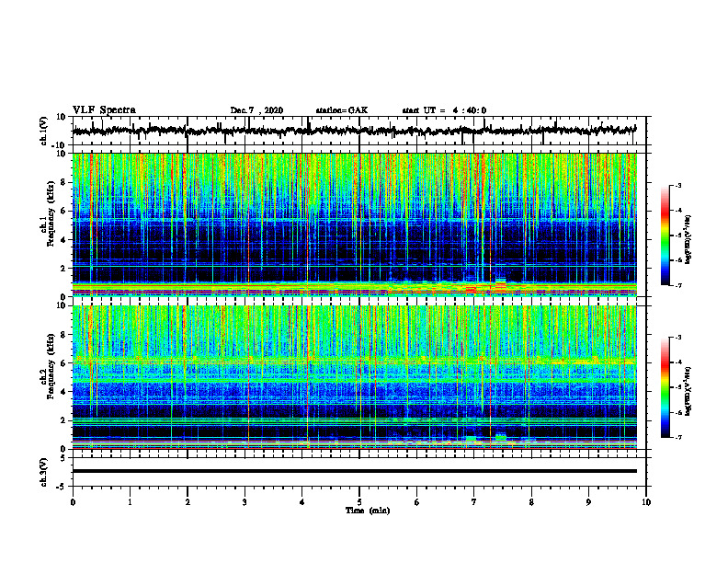Click the "-7" value below ch.2 color bar

[677, 437]
